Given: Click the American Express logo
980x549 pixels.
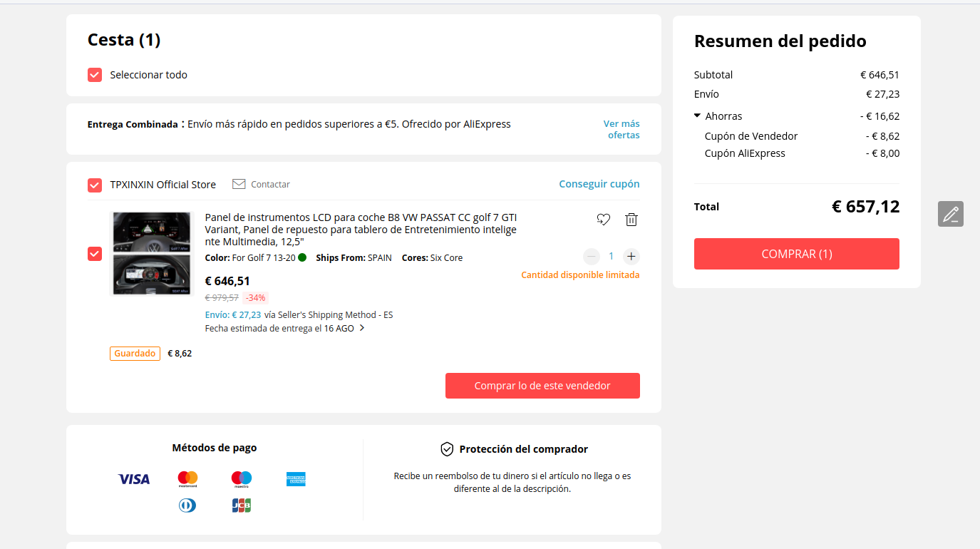Looking at the screenshot, I should point(296,479).
